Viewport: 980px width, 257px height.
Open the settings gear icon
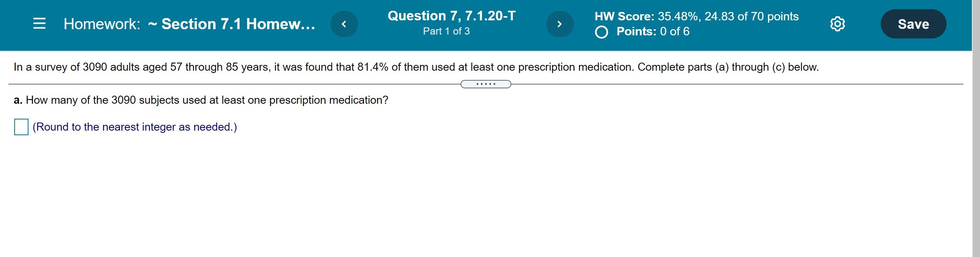pos(838,24)
